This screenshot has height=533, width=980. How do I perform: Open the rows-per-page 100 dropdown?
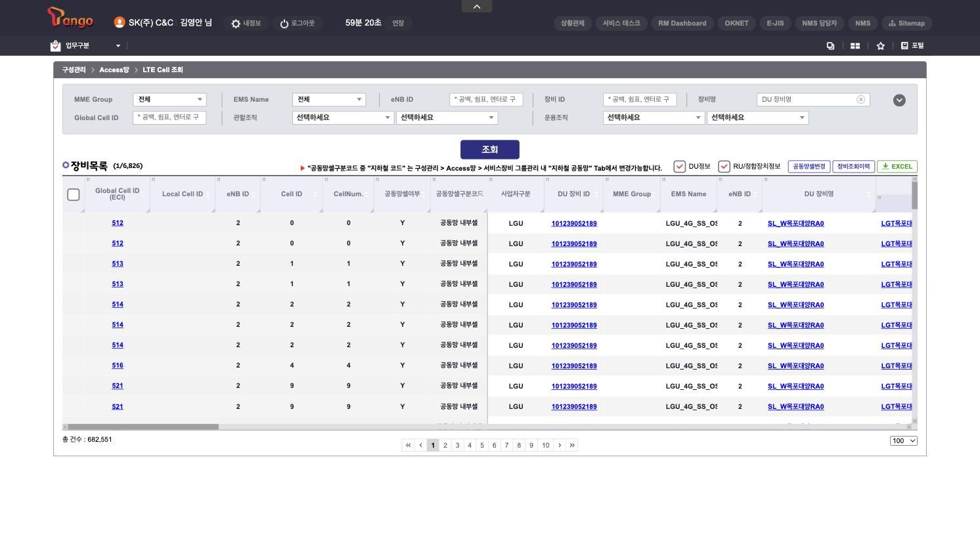point(904,440)
